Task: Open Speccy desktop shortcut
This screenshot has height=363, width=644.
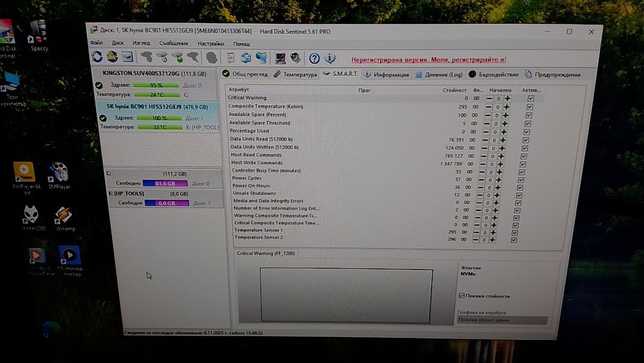Action: pos(38,36)
